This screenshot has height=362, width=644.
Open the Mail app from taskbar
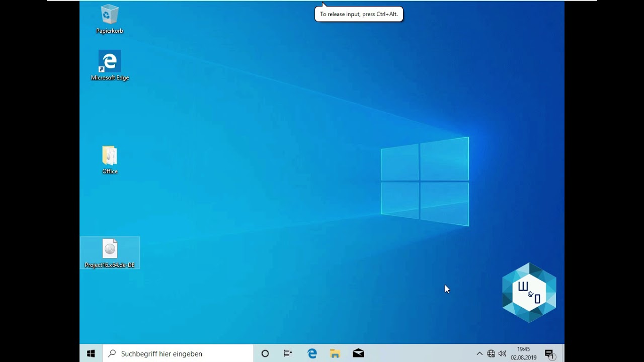coord(358,353)
